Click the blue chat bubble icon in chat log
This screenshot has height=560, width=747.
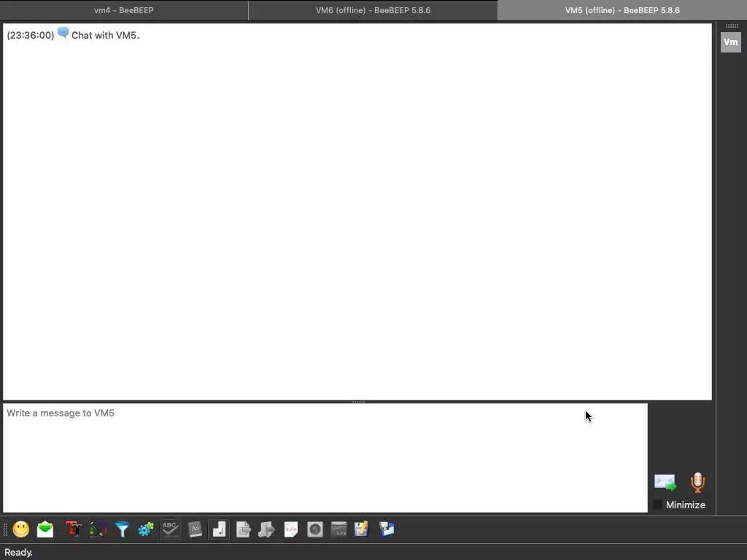(63, 33)
